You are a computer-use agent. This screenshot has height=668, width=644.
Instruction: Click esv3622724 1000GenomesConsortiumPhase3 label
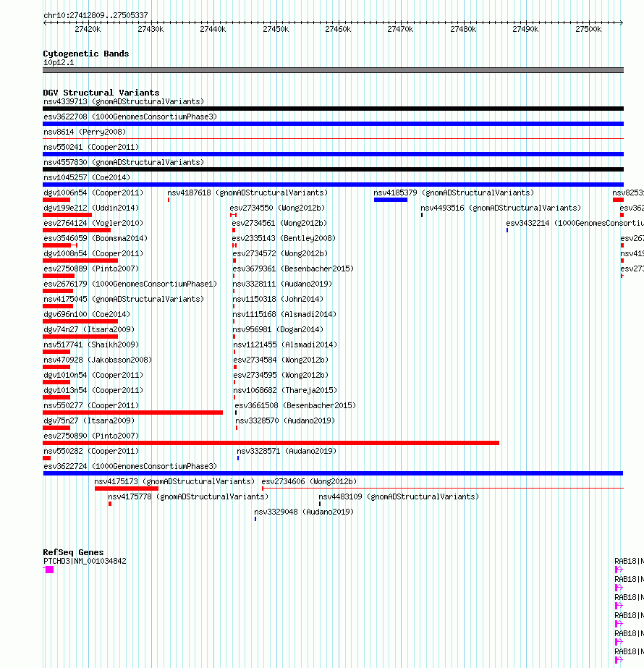(130, 466)
